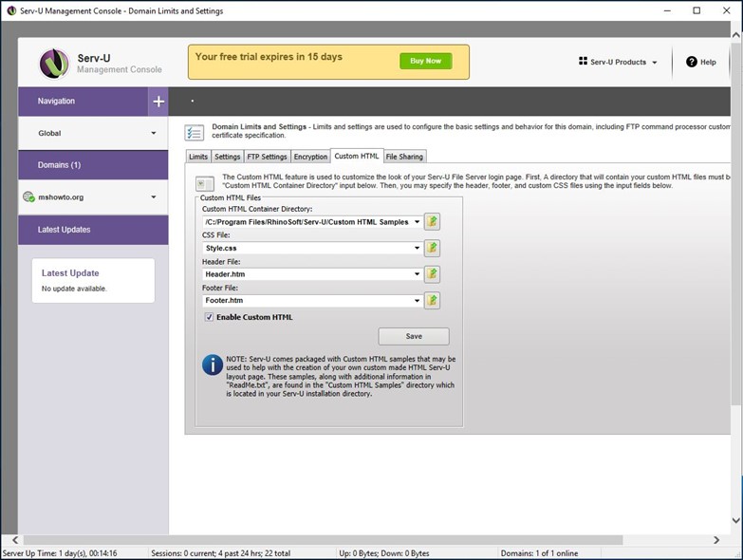Open the FTP Settings tab
743x560 pixels.
(x=268, y=157)
